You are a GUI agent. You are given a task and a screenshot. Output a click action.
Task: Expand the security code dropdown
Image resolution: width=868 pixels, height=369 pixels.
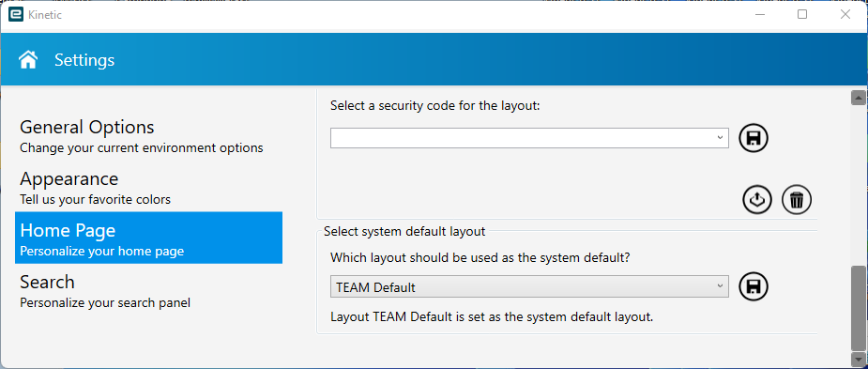529,138
